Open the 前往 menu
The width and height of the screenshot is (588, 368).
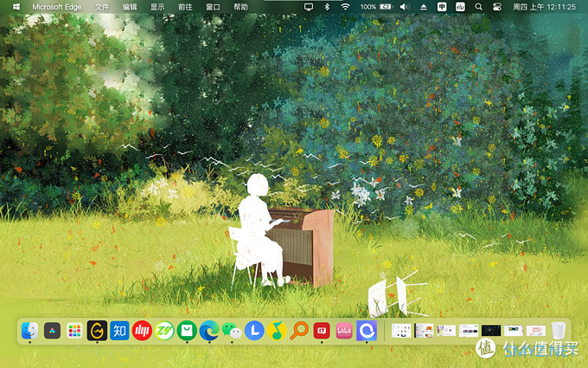(185, 7)
